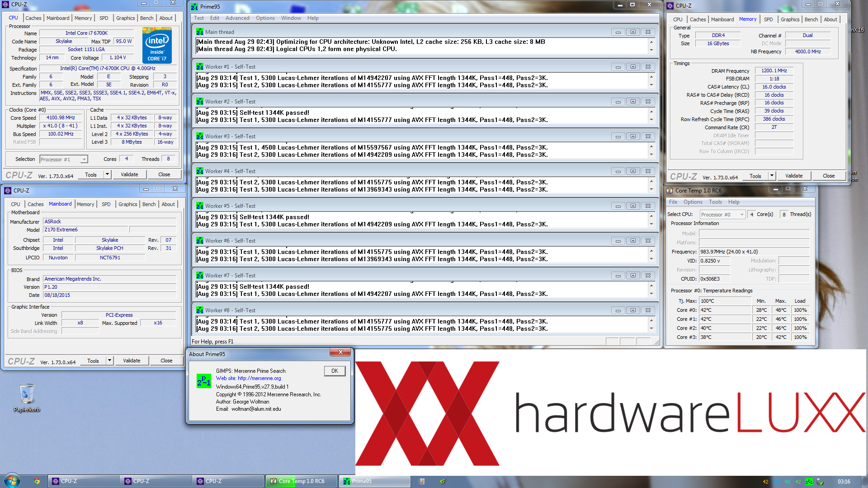Click the Core Temp title bar thermometer icon

(x=670, y=191)
